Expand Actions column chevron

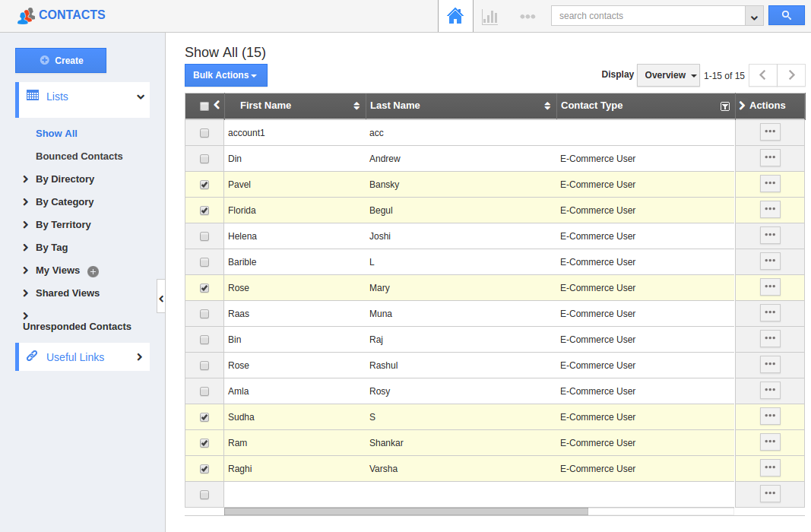pos(742,106)
